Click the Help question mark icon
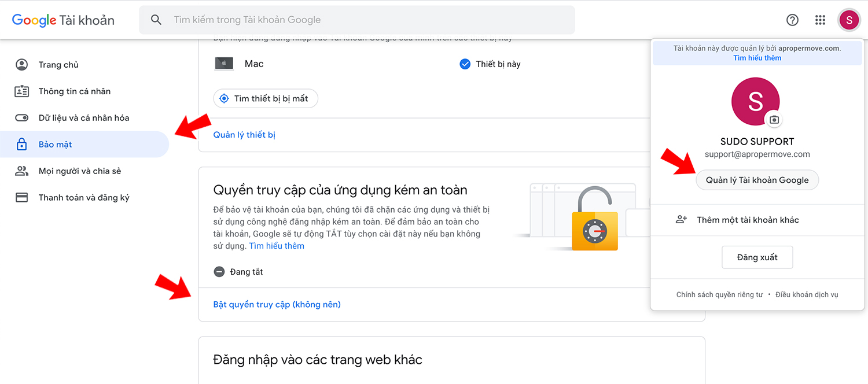Viewport: 868px width, 384px height. [792, 19]
